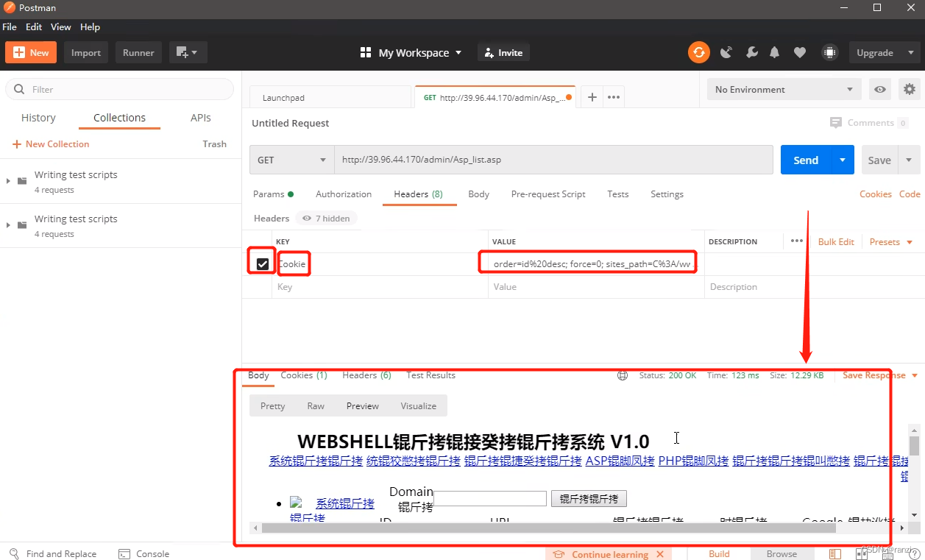
Task: Open the Runner
Action: coord(138,52)
